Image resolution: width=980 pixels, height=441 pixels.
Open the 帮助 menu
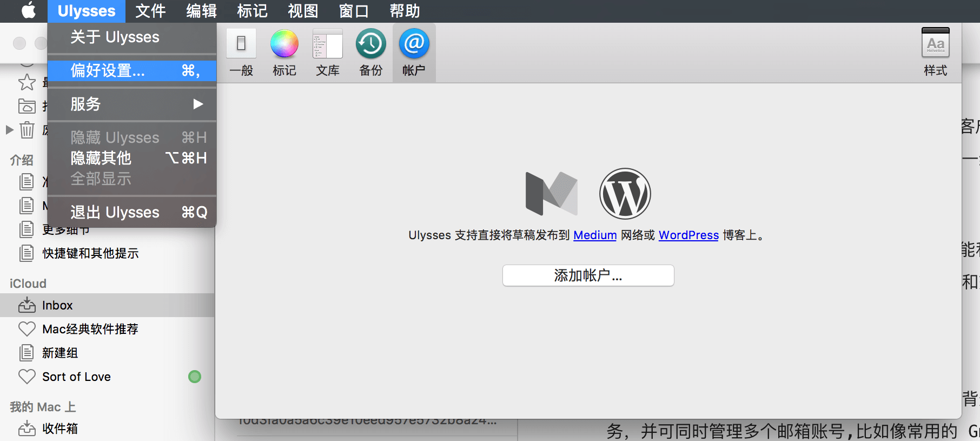pos(405,11)
